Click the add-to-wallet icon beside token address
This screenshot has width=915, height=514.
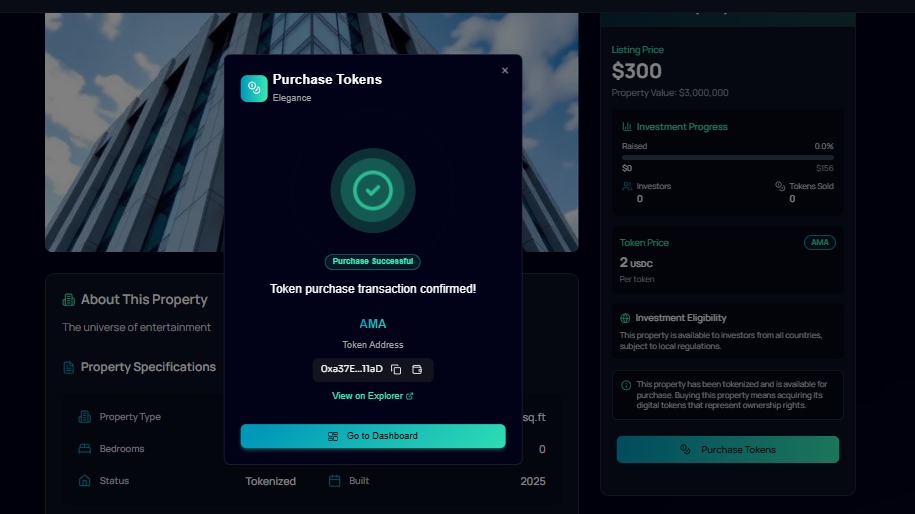(x=417, y=369)
